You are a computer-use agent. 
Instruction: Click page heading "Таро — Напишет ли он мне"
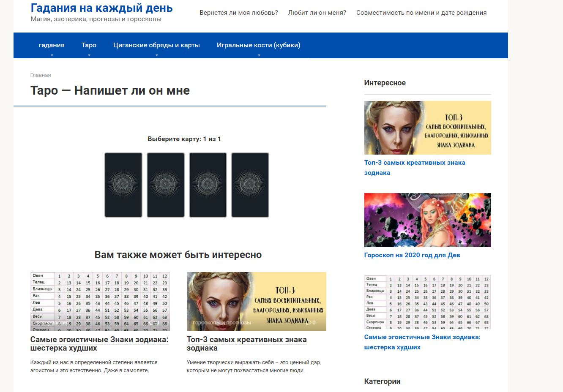coord(110,90)
